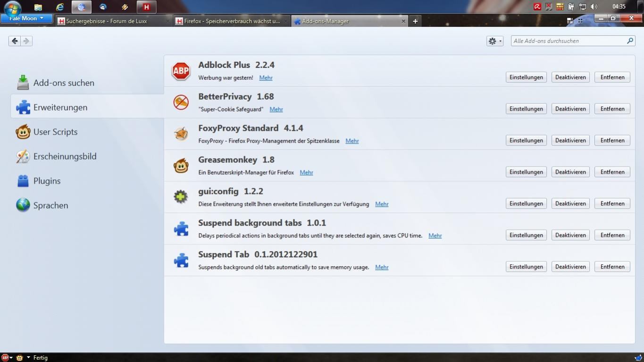Click the red H taskbar application icon

tap(147, 7)
